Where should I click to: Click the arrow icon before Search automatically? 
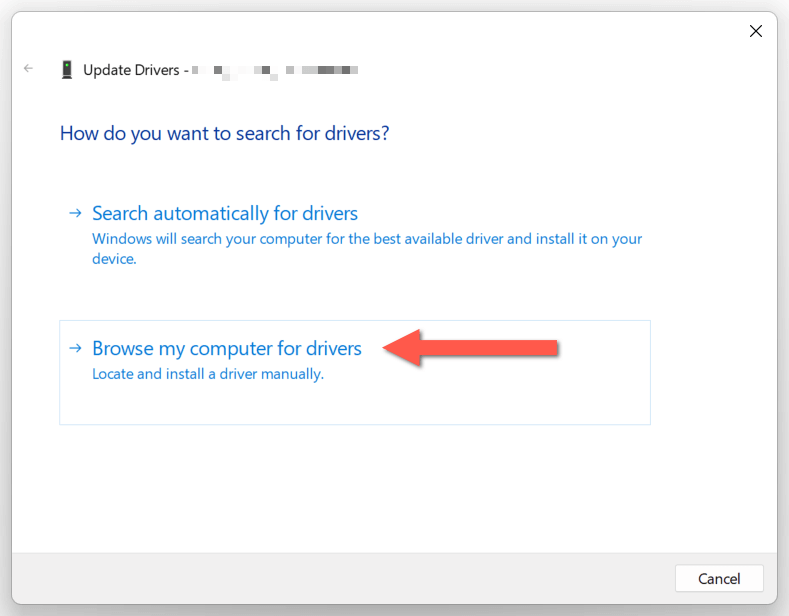coord(75,213)
